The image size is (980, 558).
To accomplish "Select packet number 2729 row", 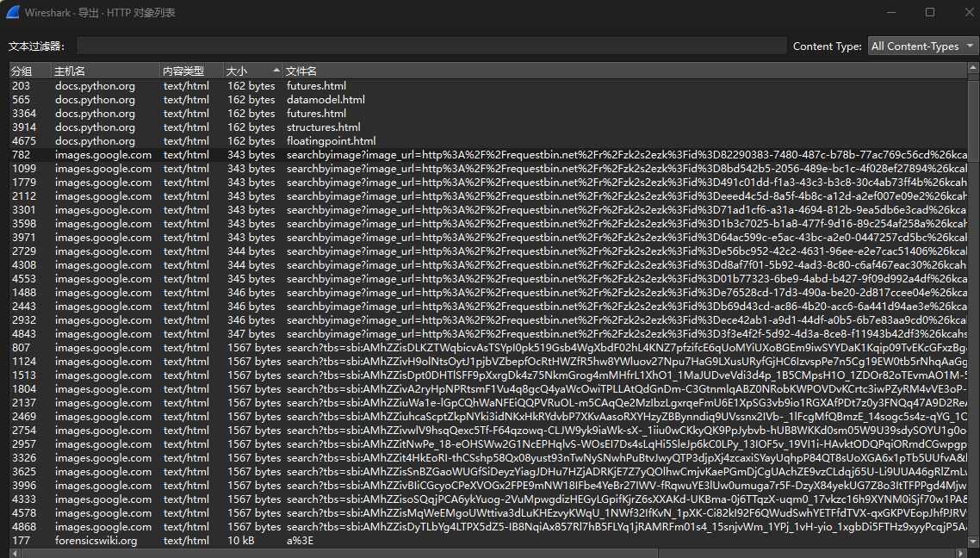I will click(x=488, y=251).
